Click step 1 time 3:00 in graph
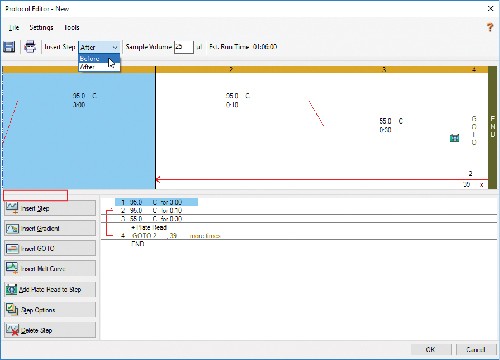500x360 pixels. [79, 105]
